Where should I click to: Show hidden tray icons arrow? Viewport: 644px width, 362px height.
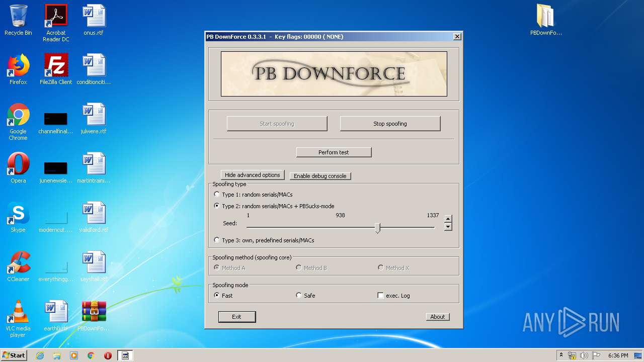coord(561,355)
